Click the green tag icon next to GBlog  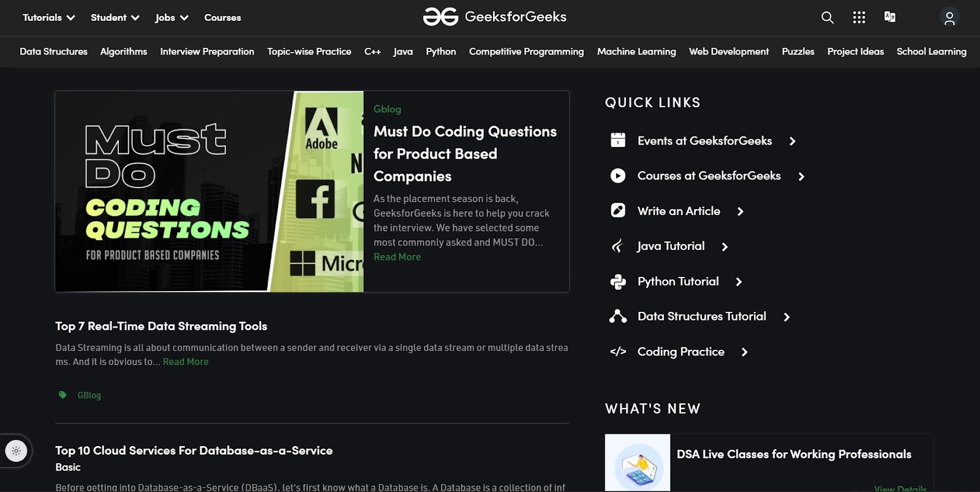coord(62,395)
